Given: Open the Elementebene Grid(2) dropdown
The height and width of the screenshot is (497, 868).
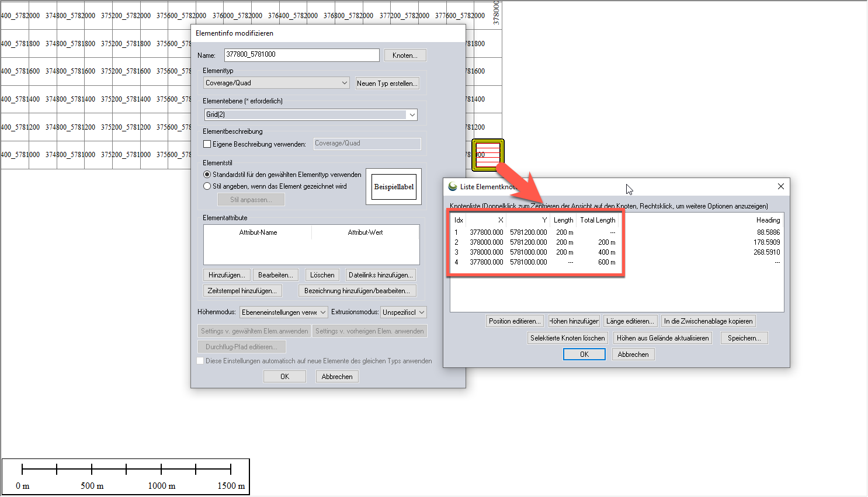Looking at the screenshot, I should (310, 114).
